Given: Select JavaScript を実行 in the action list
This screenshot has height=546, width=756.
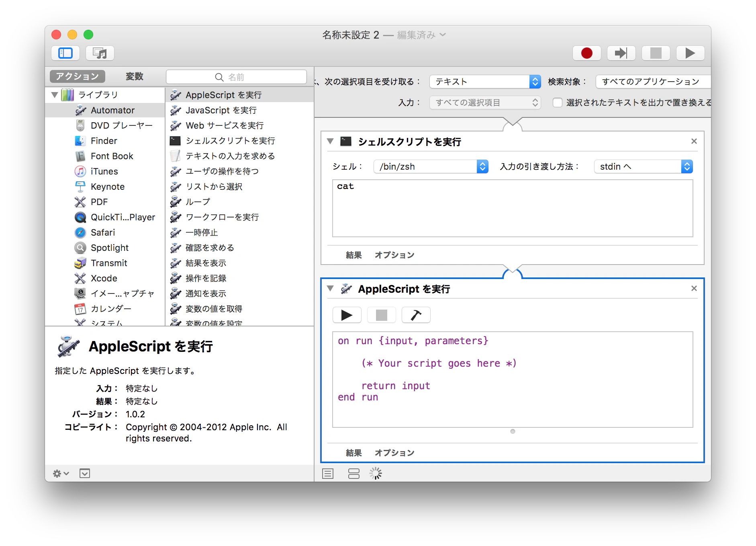Looking at the screenshot, I should pyautogui.click(x=239, y=110).
